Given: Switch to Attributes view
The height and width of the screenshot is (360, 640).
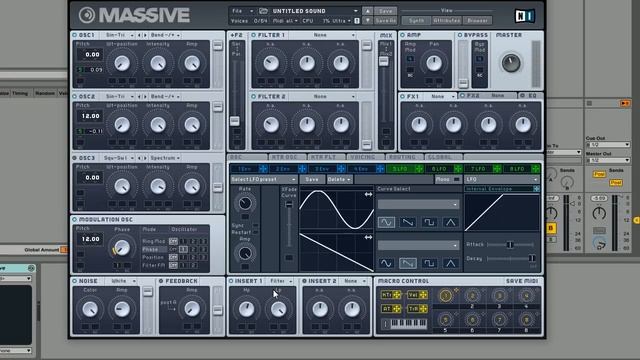Looking at the screenshot, I should point(447,20).
